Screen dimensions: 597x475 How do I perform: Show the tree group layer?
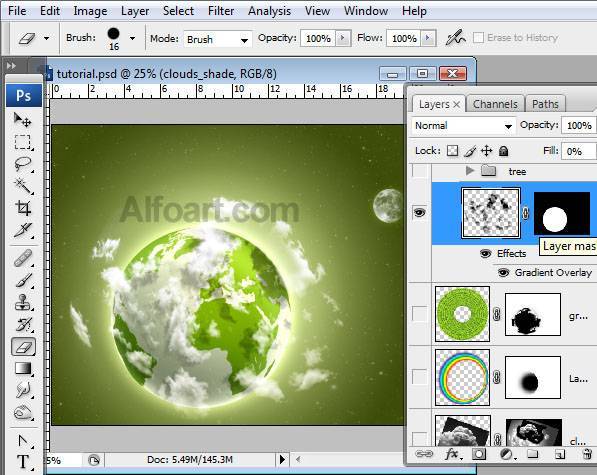click(x=420, y=171)
